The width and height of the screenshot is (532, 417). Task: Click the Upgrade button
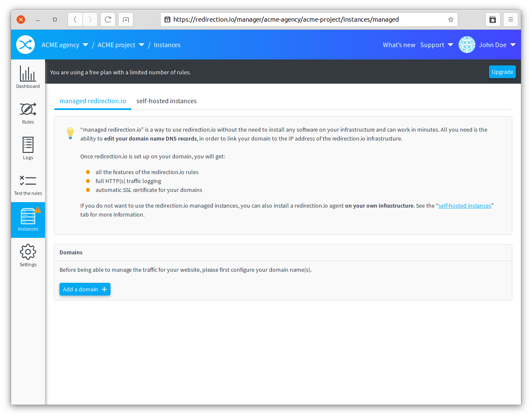point(502,72)
